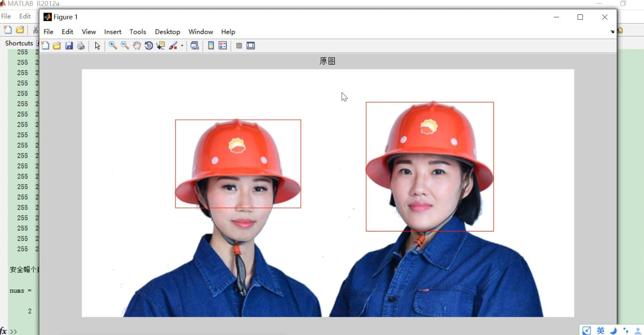Click the up-folder icon in MATLAB window
This screenshot has height=335, width=644.
(x=620, y=30)
